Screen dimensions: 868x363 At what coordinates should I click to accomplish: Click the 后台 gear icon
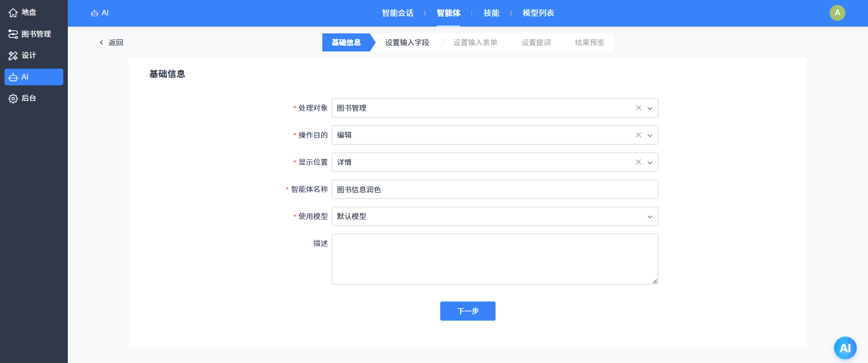(x=13, y=98)
